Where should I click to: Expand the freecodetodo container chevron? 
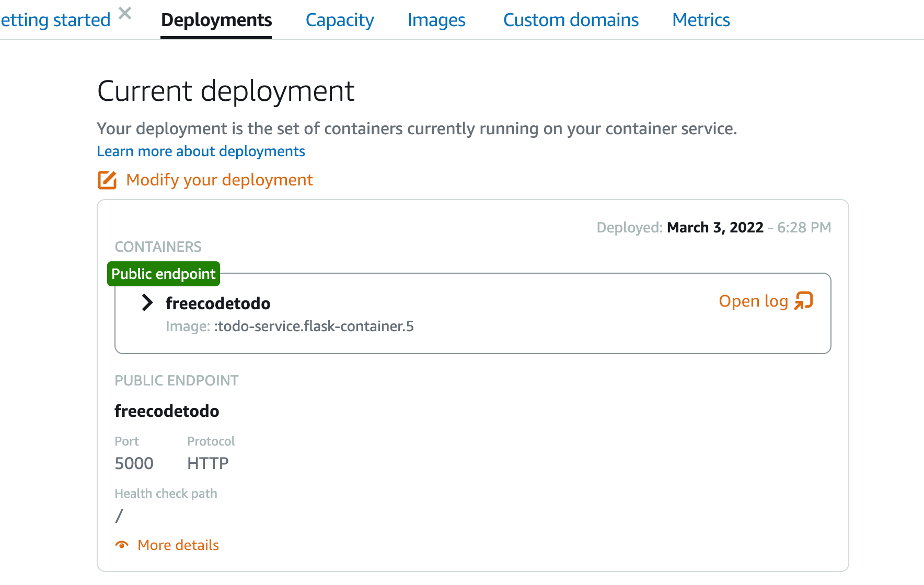pyautogui.click(x=147, y=302)
